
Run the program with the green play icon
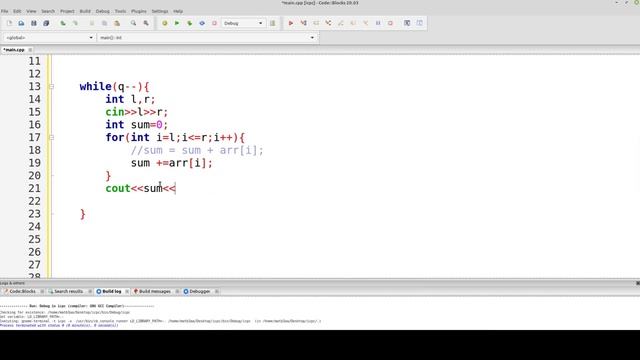177,23
